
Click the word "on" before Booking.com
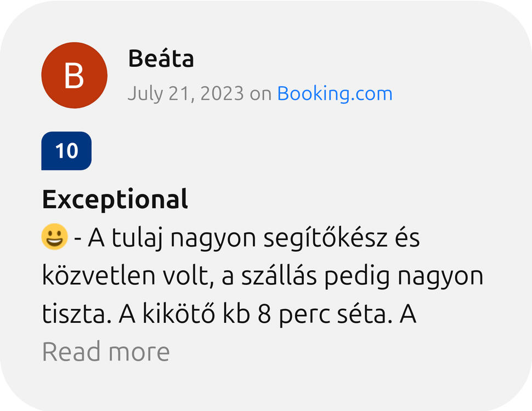pos(261,94)
